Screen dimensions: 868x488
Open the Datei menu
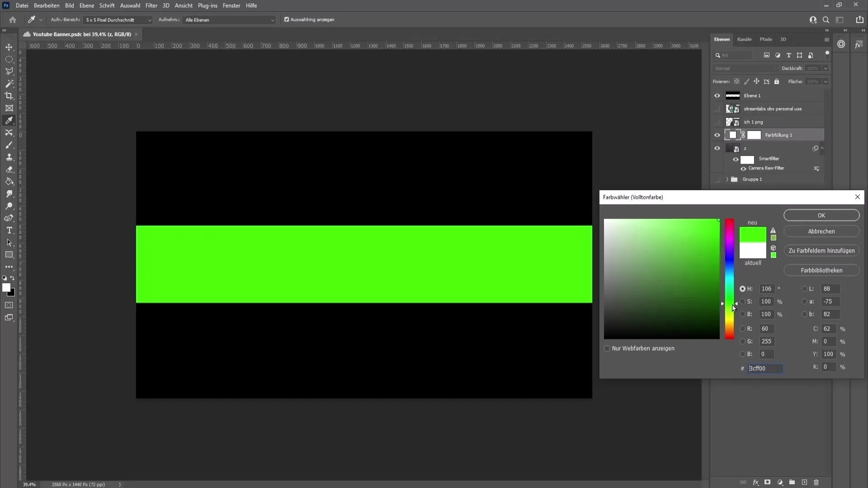[x=22, y=5]
